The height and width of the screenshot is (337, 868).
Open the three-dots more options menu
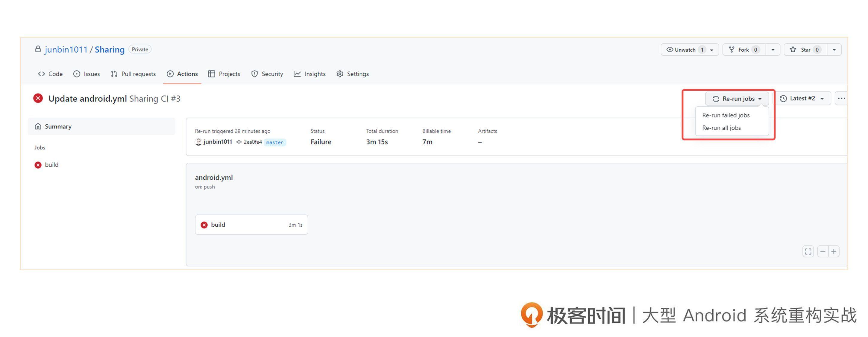[841, 98]
